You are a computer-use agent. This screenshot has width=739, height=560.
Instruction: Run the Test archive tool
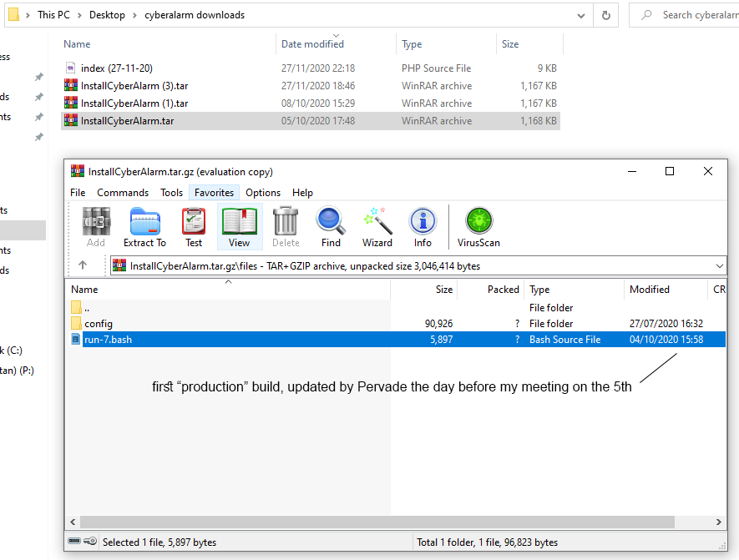click(194, 226)
